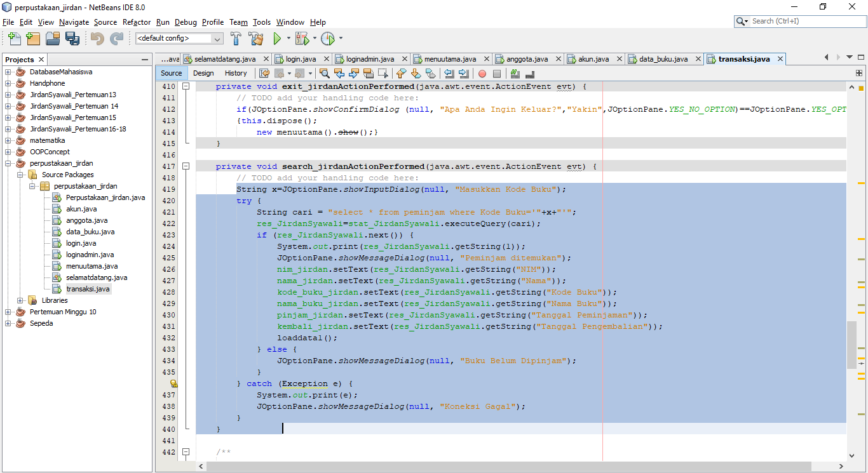
Task: Clean and Build the project
Action: [x=255, y=39]
